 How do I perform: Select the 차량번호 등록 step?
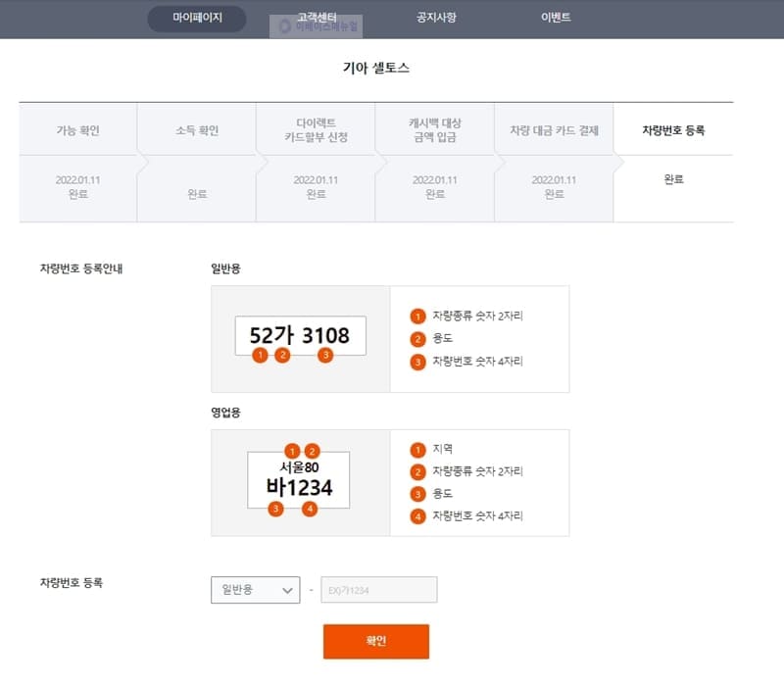coord(673,130)
